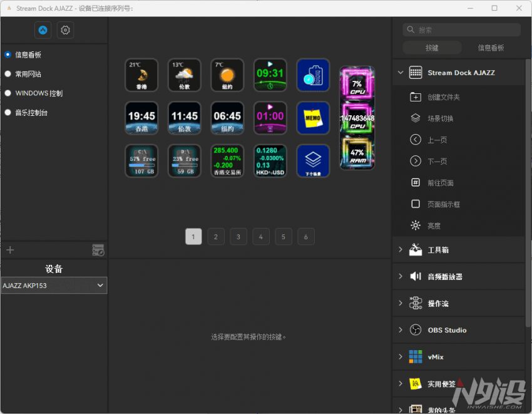This screenshot has height=414, width=532.
Task: Click the 搜索 search field
Action: coord(461,30)
